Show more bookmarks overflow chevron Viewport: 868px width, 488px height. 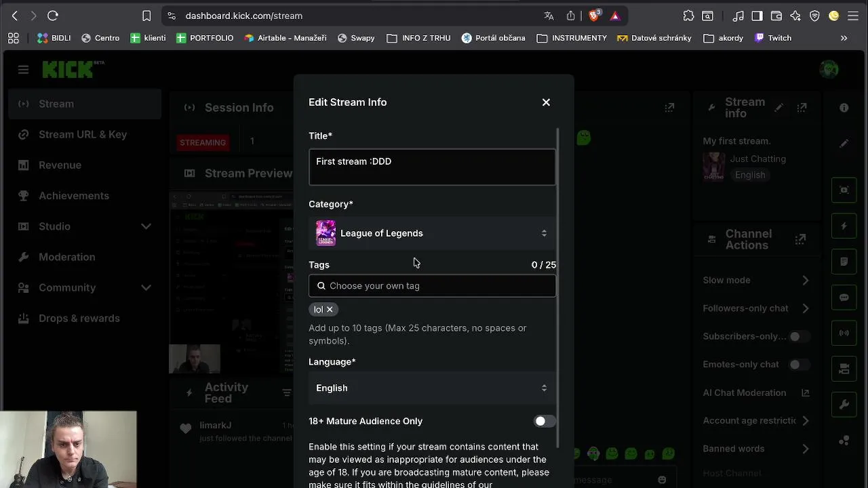[x=844, y=38]
